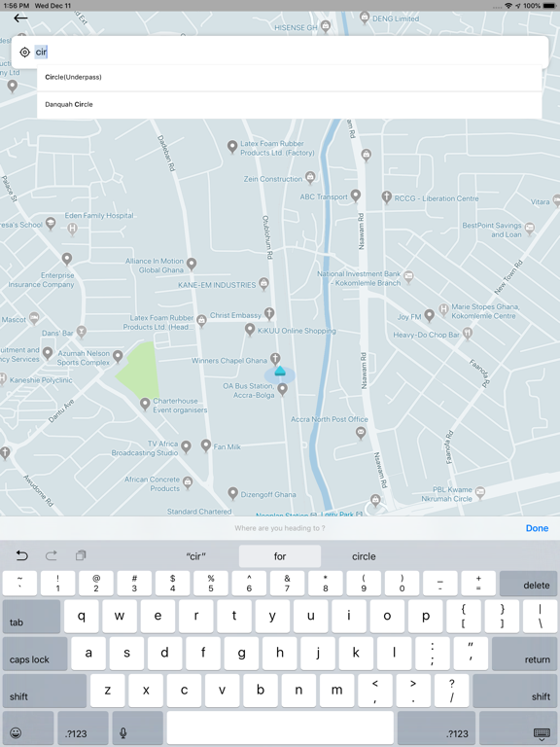
Task: Tap the left shift key
Action: point(45,691)
